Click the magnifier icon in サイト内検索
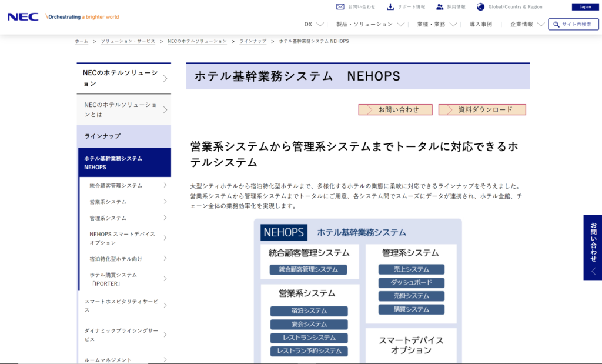Image resolution: width=602 pixels, height=364 pixels. [x=556, y=24]
